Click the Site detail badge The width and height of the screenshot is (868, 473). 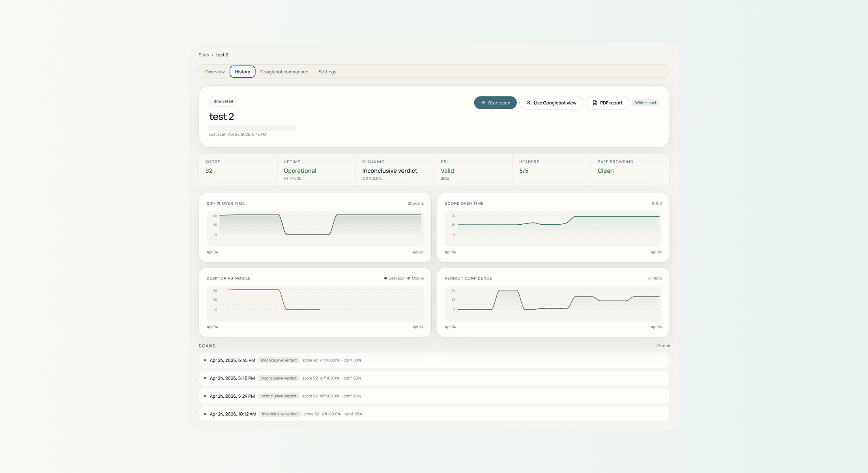pyautogui.click(x=223, y=101)
